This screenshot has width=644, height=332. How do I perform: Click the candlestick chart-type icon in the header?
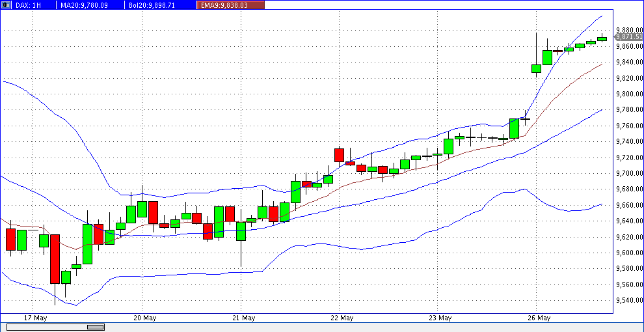pos(6,5)
